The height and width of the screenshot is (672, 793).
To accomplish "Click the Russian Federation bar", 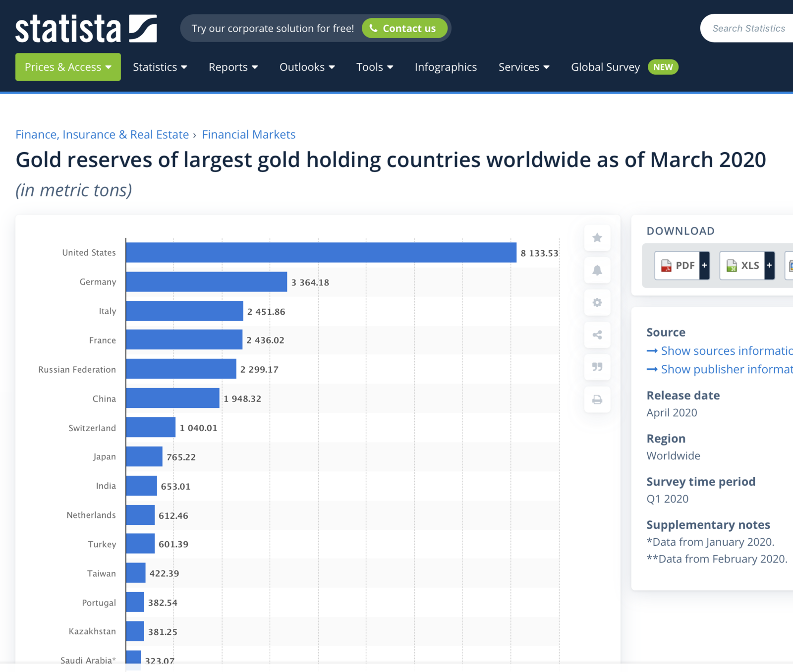I will (181, 369).
